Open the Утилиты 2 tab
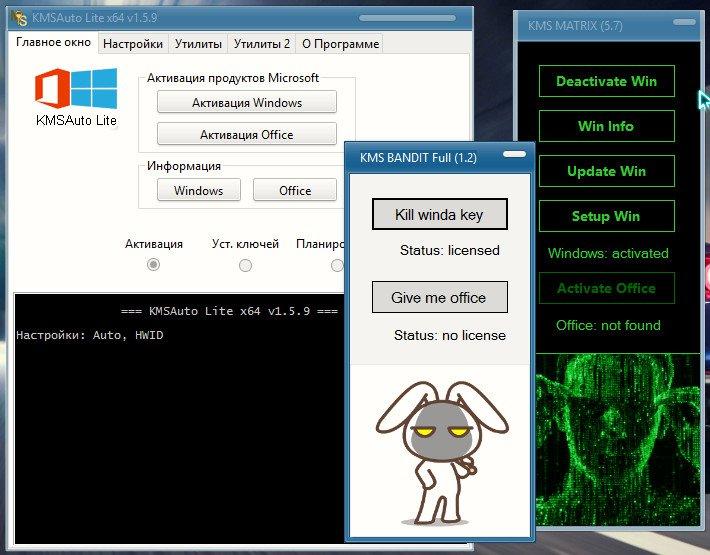 [261, 43]
